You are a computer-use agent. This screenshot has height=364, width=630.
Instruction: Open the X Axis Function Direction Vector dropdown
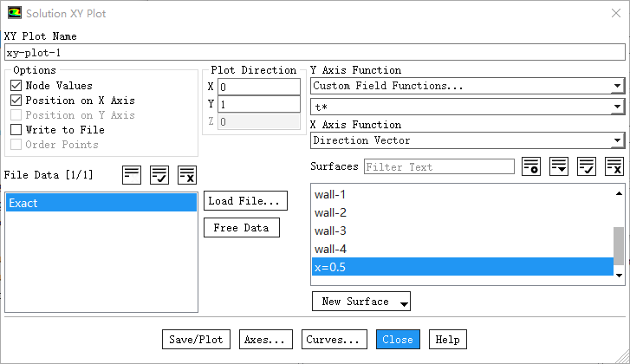click(467, 140)
